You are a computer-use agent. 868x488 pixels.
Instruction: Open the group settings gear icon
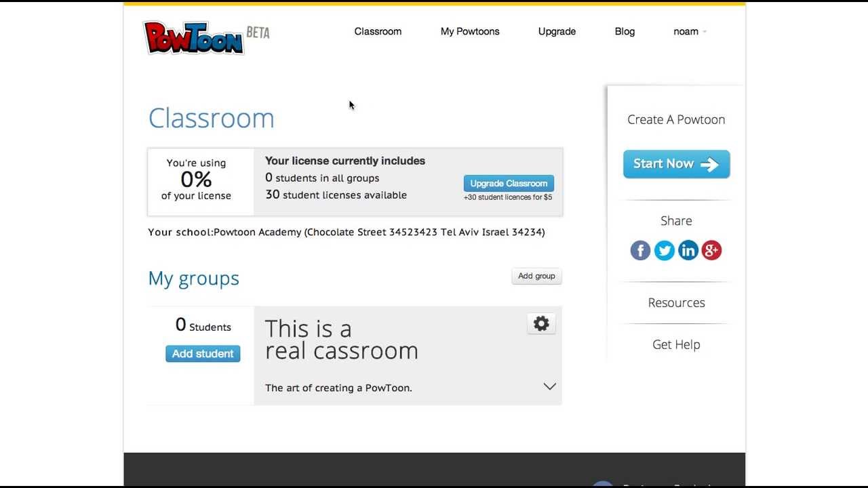pos(541,324)
